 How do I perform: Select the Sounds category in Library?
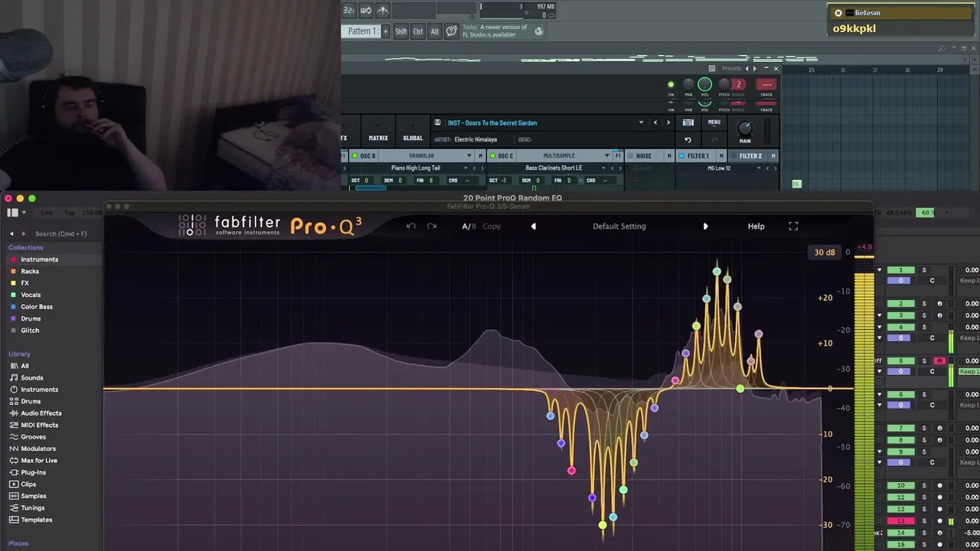click(31, 378)
